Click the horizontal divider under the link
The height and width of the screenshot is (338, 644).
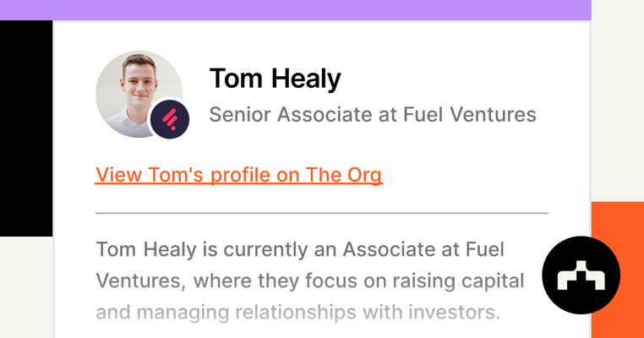click(321, 213)
